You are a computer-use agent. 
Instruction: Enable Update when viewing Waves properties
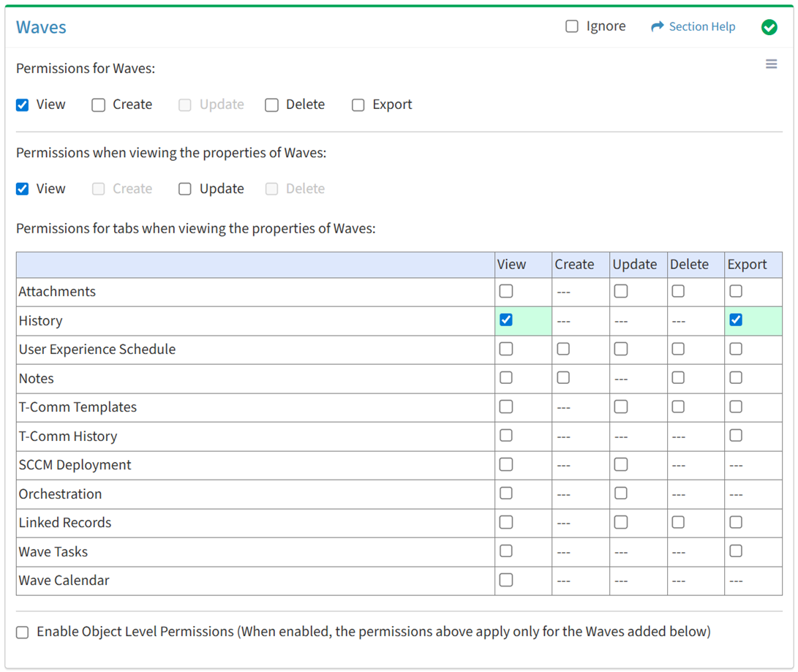click(185, 189)
